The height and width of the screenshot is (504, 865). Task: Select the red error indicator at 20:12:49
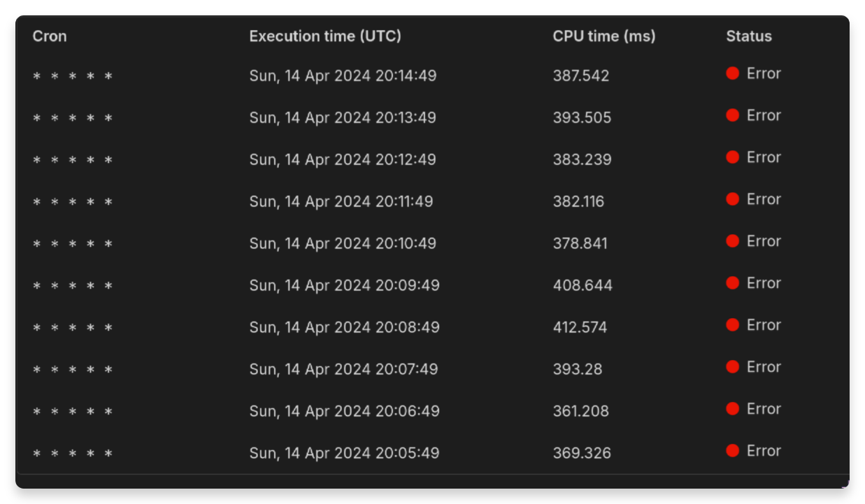(x=733, y=157)
